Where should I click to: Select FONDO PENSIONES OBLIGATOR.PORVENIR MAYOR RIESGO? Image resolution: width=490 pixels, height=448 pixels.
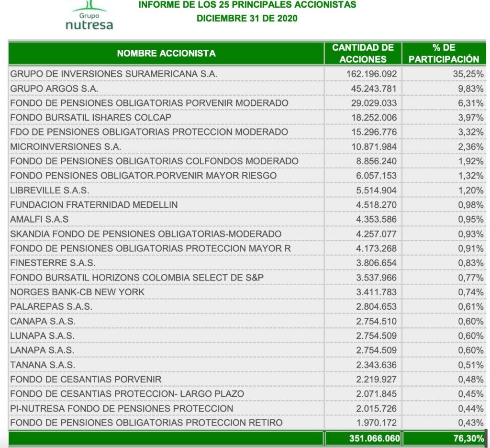(143, 176)
